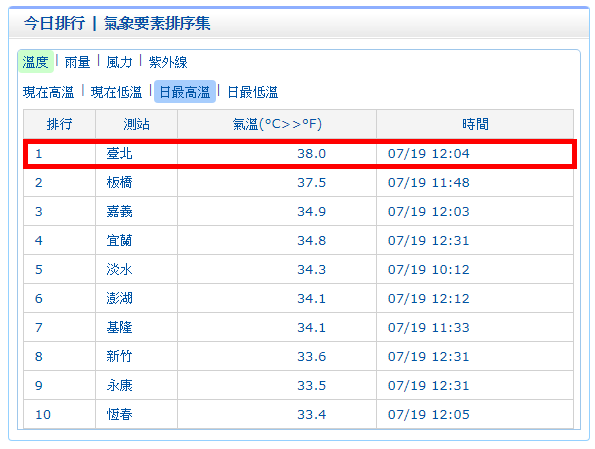Open station 板橋
This screenshot has height=449, width=595.
(120, 183)
